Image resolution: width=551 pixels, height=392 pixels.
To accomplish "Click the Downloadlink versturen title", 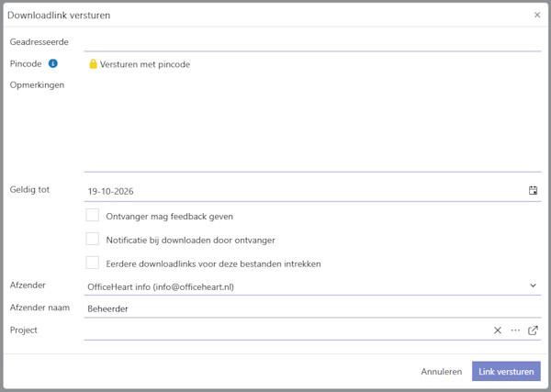I will pos(59,15).
